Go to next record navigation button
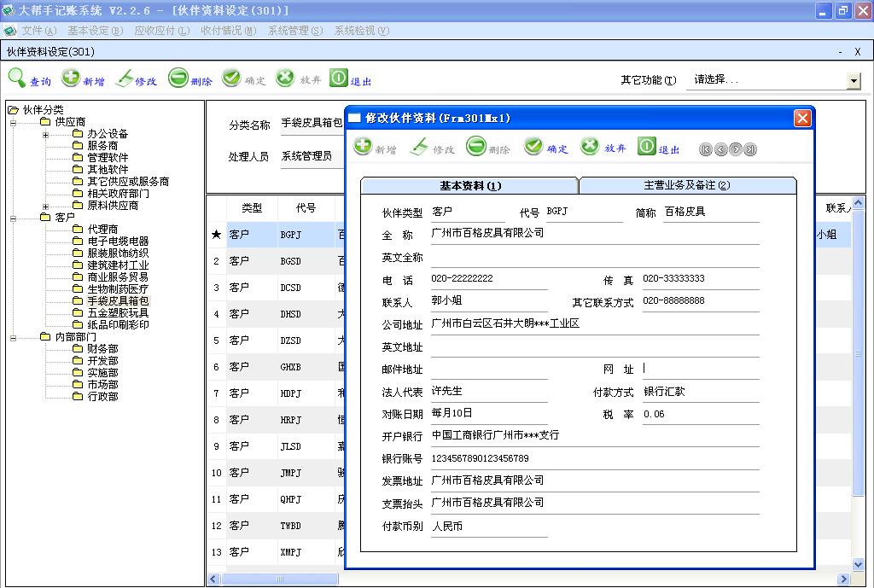Screen dimensions: 874x588 click(x=735, y=149)
